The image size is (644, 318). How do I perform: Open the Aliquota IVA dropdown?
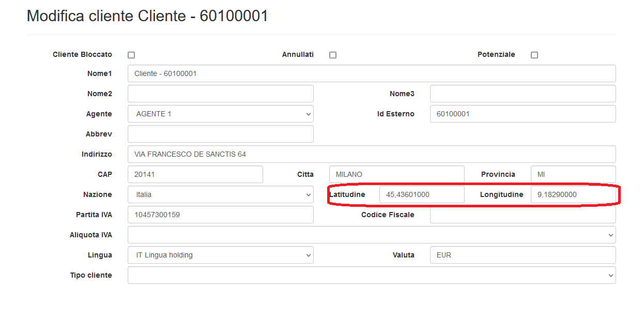371,235
